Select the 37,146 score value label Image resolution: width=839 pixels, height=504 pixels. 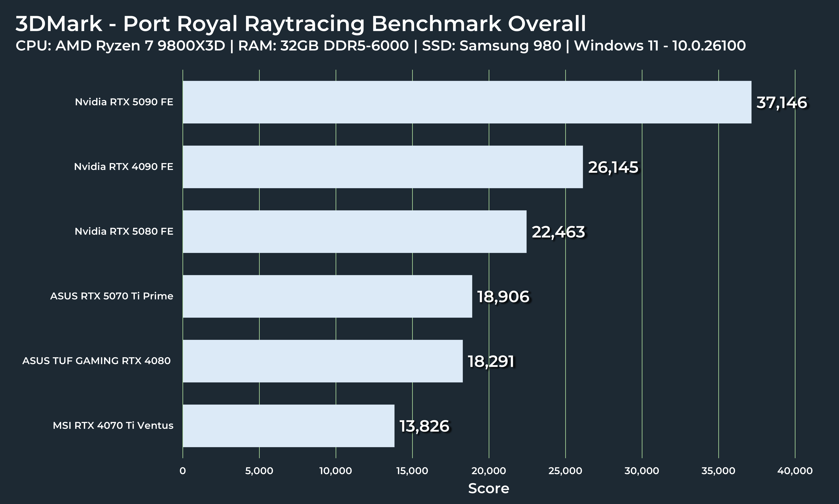point(781,103)
